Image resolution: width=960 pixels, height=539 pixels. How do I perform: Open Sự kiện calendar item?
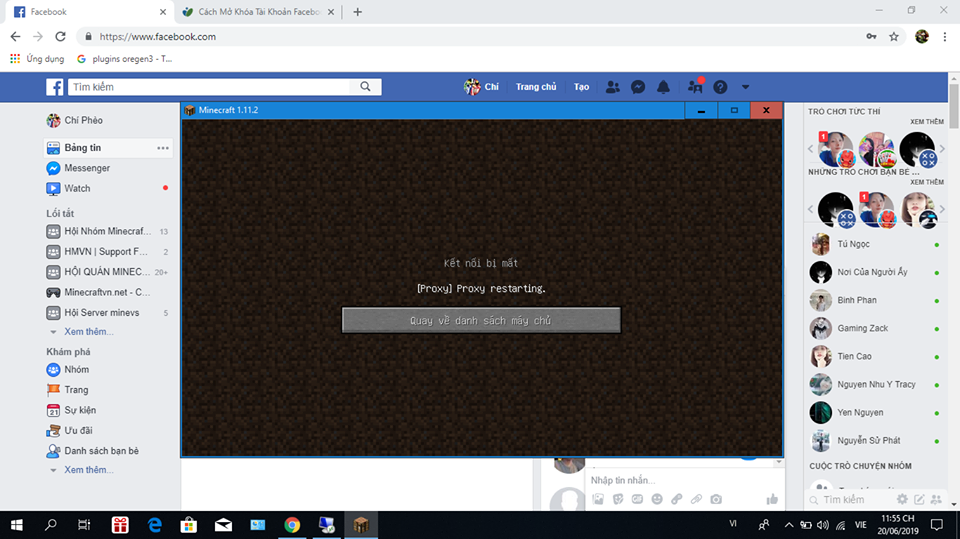72,410
